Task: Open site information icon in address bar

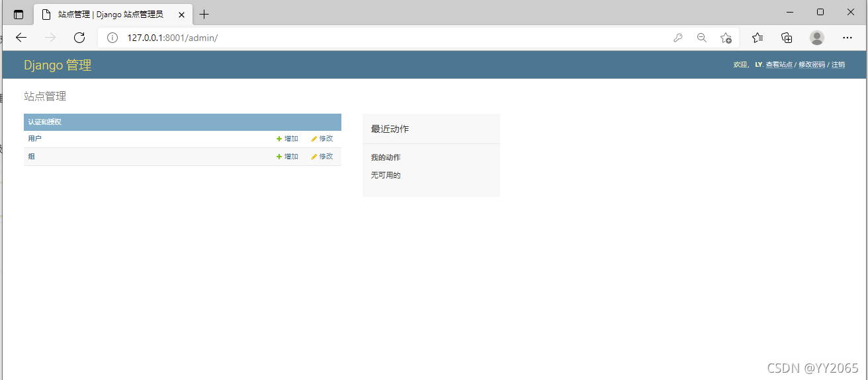Action: (x=112, y=38)
